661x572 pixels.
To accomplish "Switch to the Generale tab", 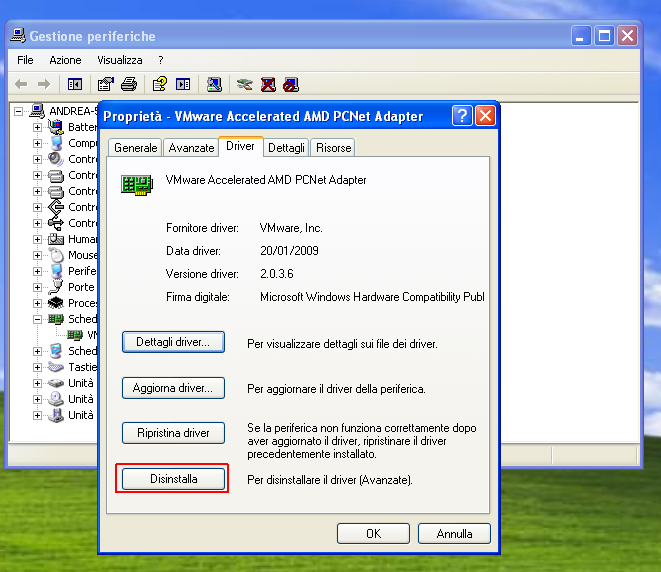I will click(135, 148).
